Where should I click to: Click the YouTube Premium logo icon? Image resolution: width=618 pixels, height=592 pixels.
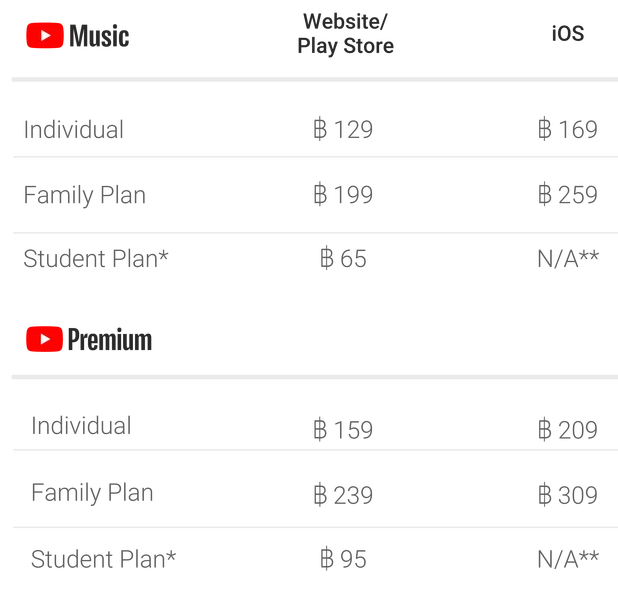click(x=44, y=339)
